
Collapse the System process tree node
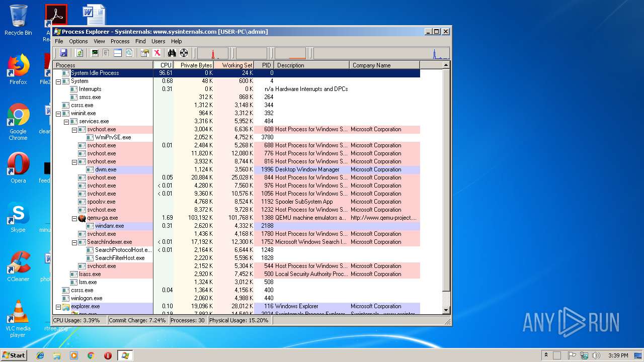pos(58,81)
